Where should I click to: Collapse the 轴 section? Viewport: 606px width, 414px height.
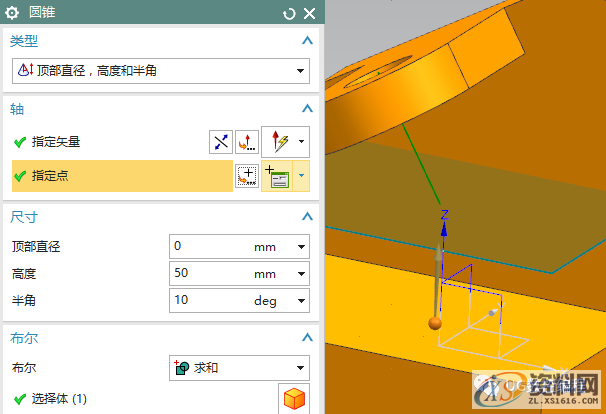click(x=307, y=109)
